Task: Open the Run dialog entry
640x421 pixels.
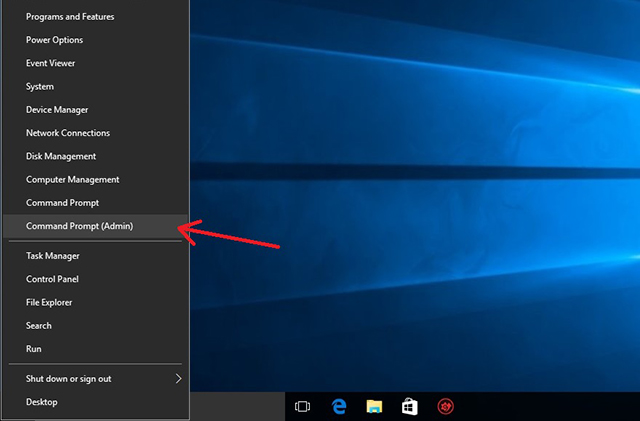Action: tap(96, 349)
